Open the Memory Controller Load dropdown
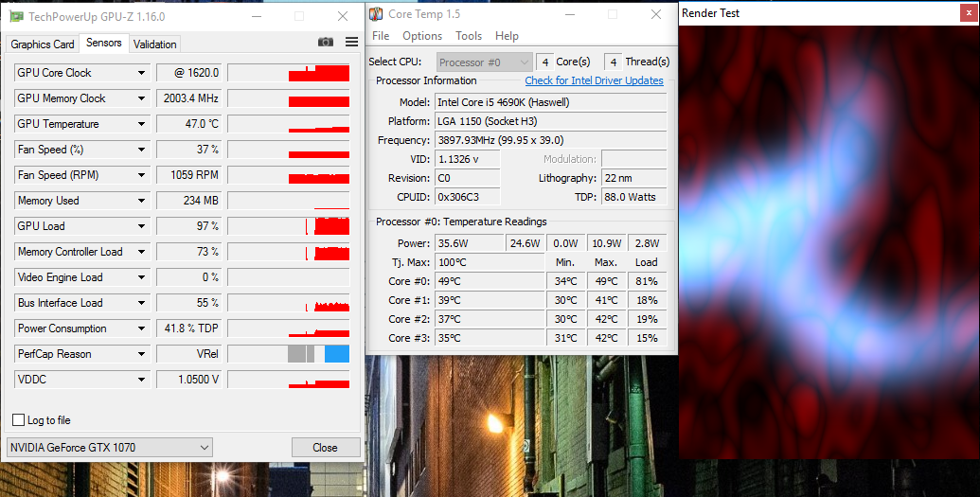 [x=141, y=252]
